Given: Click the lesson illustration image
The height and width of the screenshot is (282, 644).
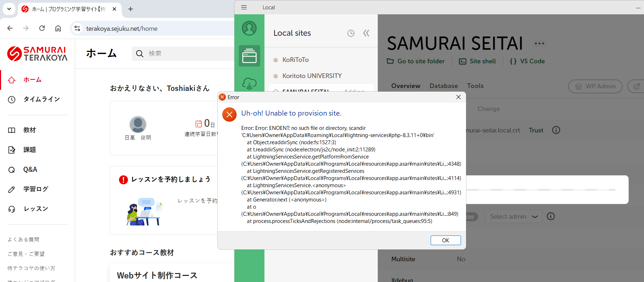Looking at the screenshot, I should click(144, 211).
